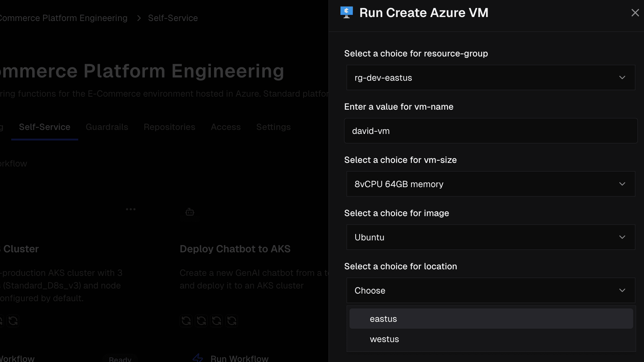Open the Repositories tab
The height and width of the screenshot is (362, 644).
[170, 127]
